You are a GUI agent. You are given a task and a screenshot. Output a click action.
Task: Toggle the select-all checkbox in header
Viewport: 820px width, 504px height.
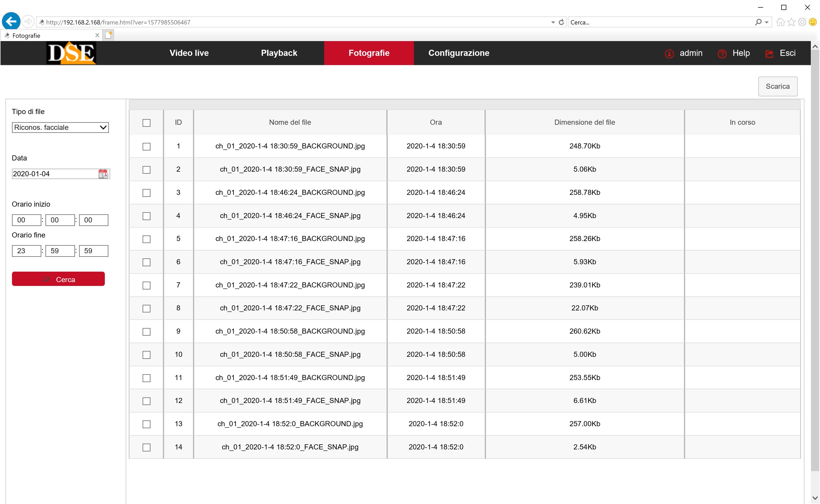pos(146,123)
